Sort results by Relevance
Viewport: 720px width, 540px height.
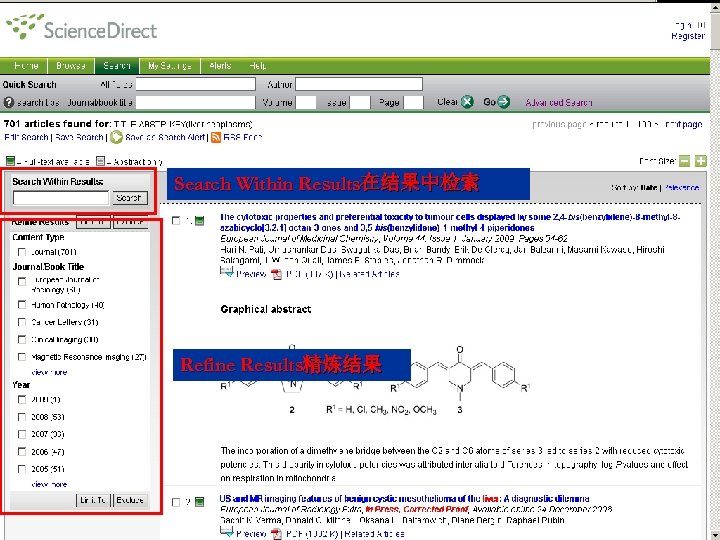[x=681, y=187]
